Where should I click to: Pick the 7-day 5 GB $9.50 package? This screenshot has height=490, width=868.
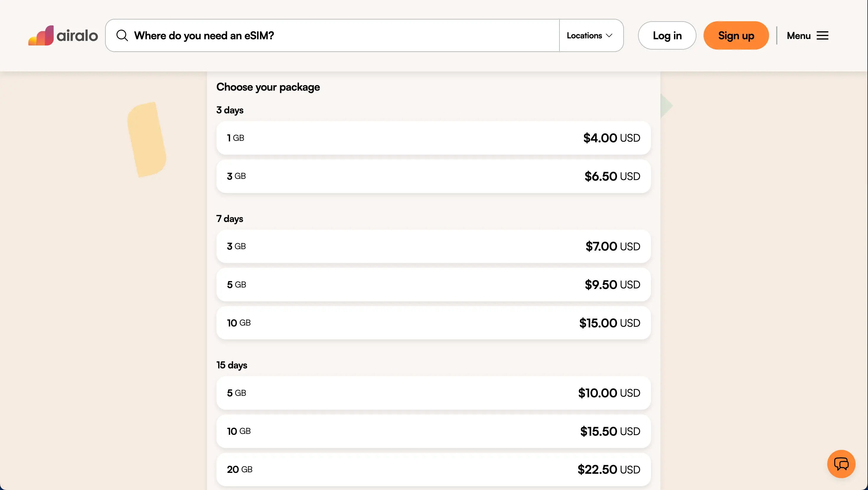[x=433, y=285]
